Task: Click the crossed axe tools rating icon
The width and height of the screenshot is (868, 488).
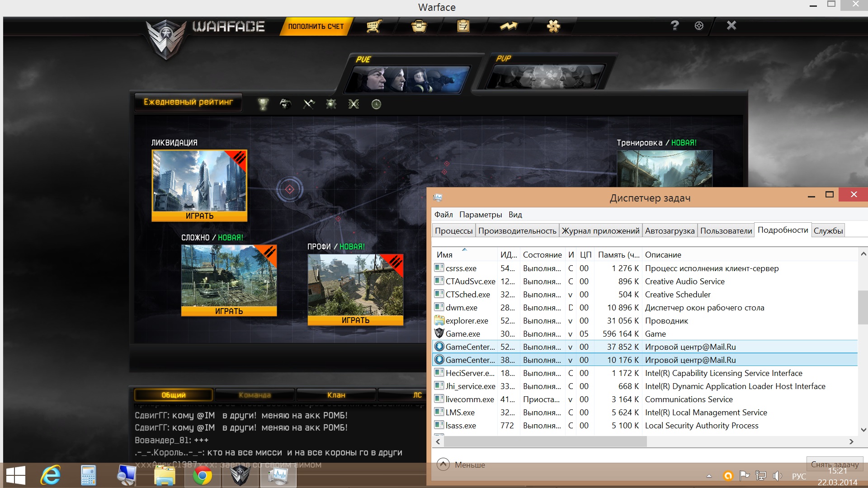Action: (x=309, y=104)
